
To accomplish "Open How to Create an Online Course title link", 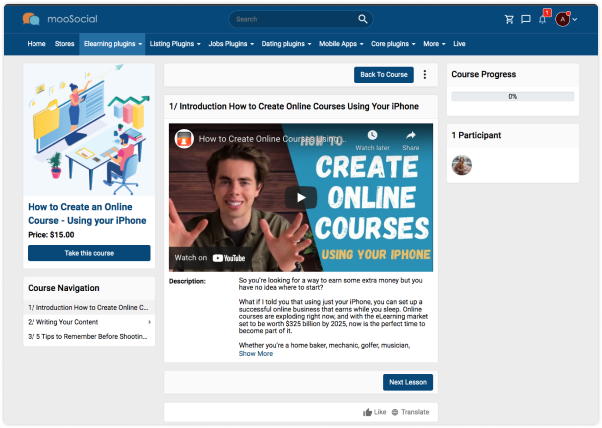I will pos(87,213).
